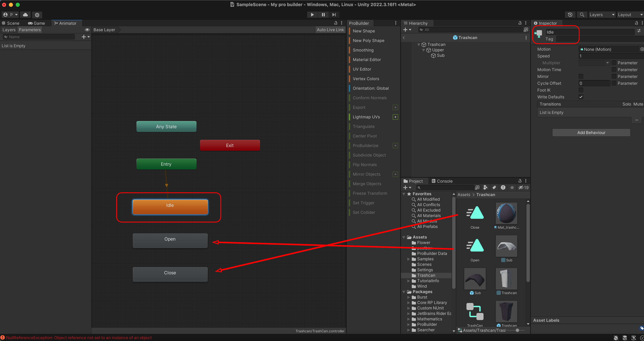The height and width of the screenshot is (341, 644).
Task: Click the global search magnifier icon
Action: click(582, 15)
